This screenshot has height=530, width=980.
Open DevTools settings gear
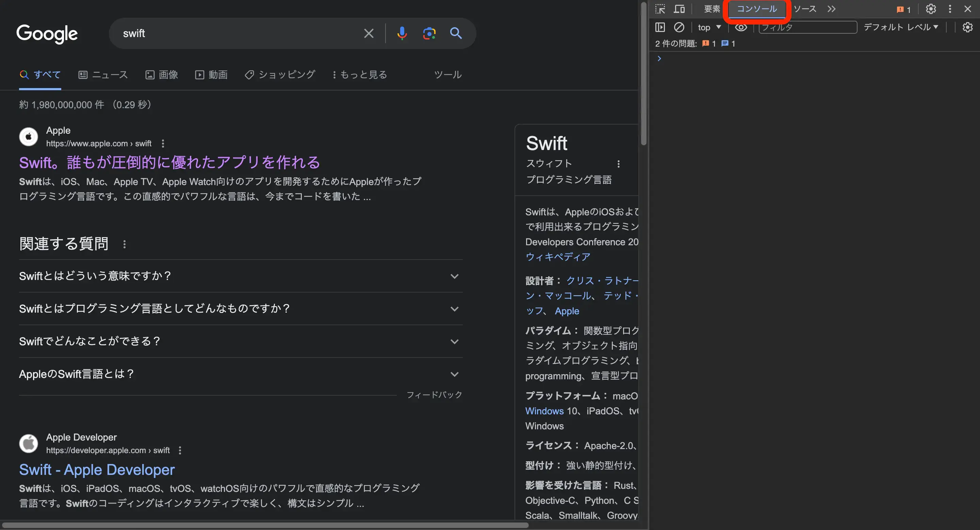click(931, 9)
